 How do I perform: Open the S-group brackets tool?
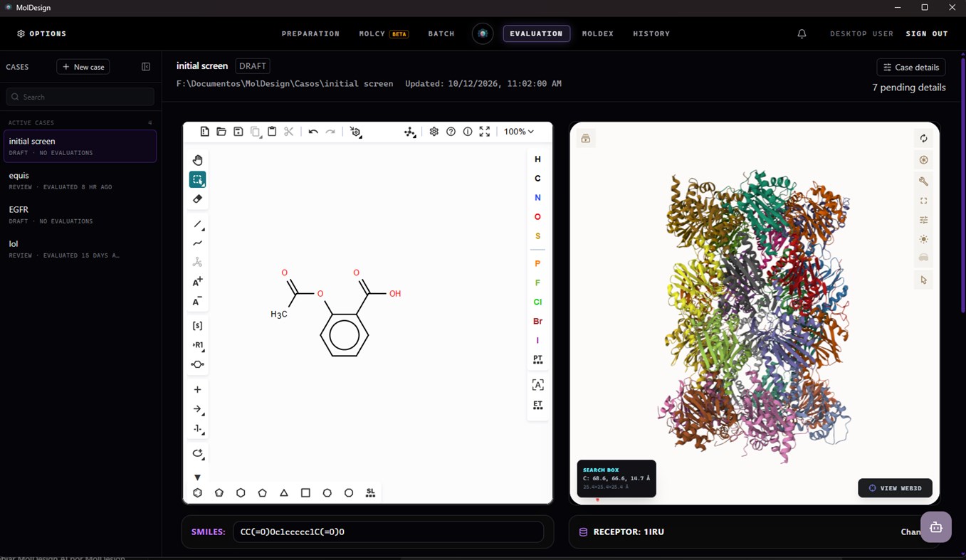(198, 326)
